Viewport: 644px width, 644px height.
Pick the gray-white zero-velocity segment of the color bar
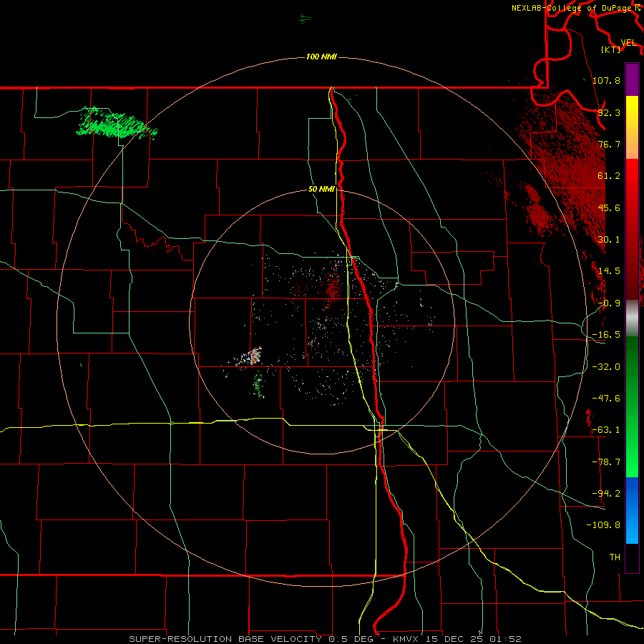(x=632, y=318)
